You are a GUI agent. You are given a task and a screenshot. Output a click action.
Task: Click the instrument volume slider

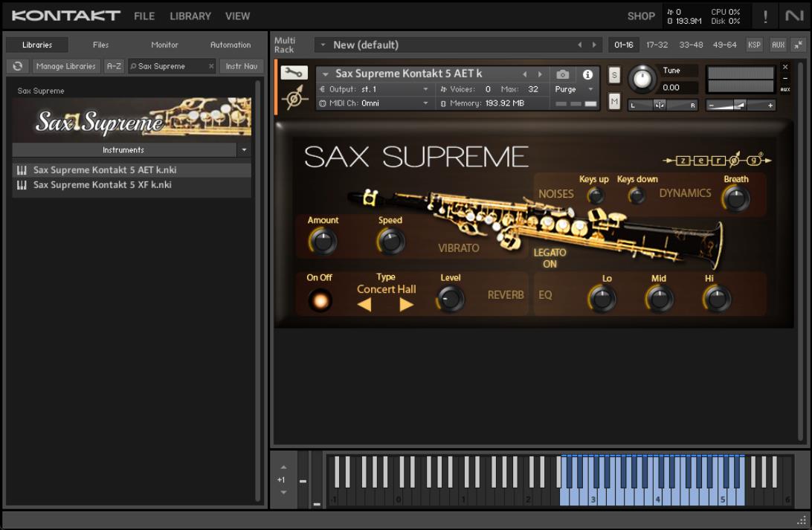[741, 106]
